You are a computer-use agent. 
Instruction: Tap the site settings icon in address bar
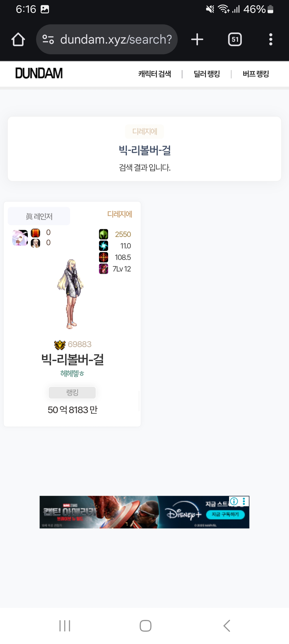48,39
